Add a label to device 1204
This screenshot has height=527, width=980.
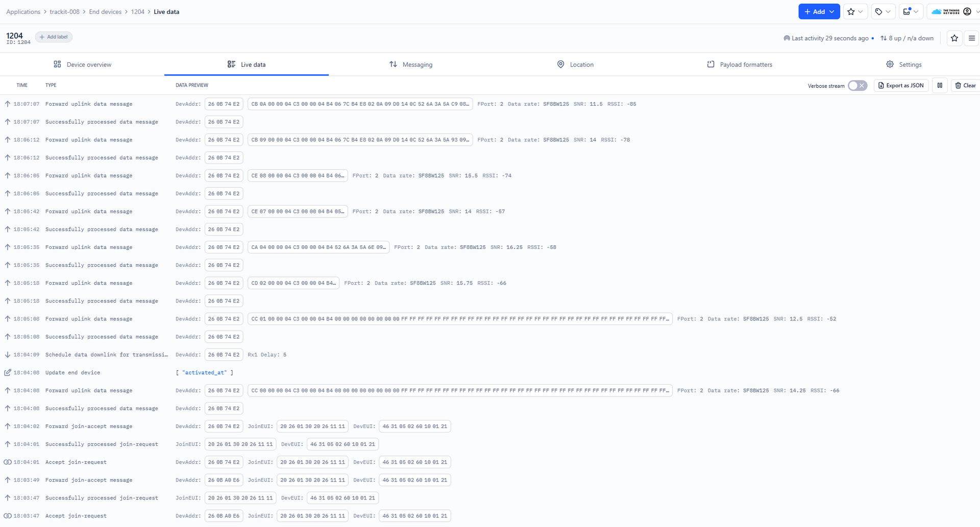coord(54,37)
